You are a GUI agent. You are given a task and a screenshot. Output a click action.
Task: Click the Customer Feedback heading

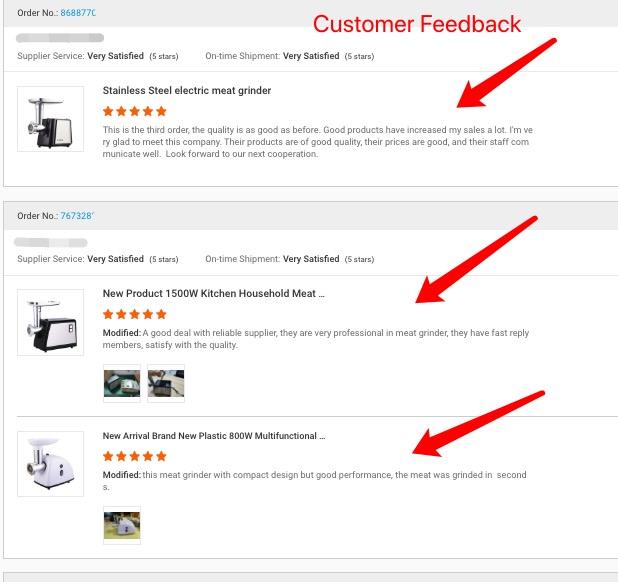point(417,24)
